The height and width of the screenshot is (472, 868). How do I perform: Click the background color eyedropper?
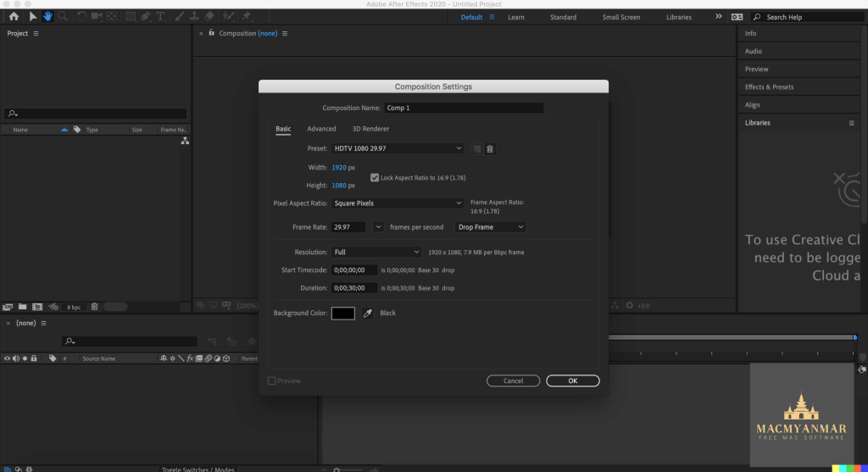[x=367, y=314]
